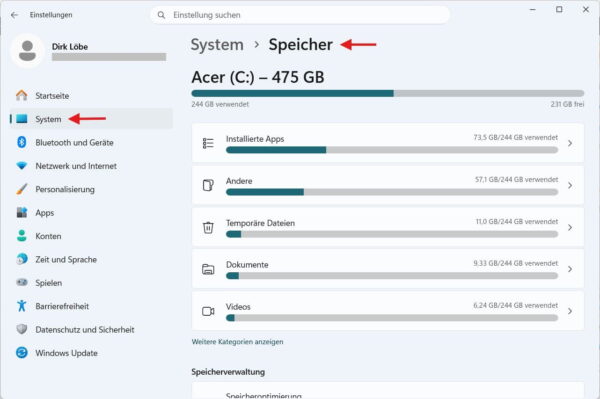The image size is (600, 399).
Task: Click the Datenschutz shield icon
Action: [x=22, y=329]
